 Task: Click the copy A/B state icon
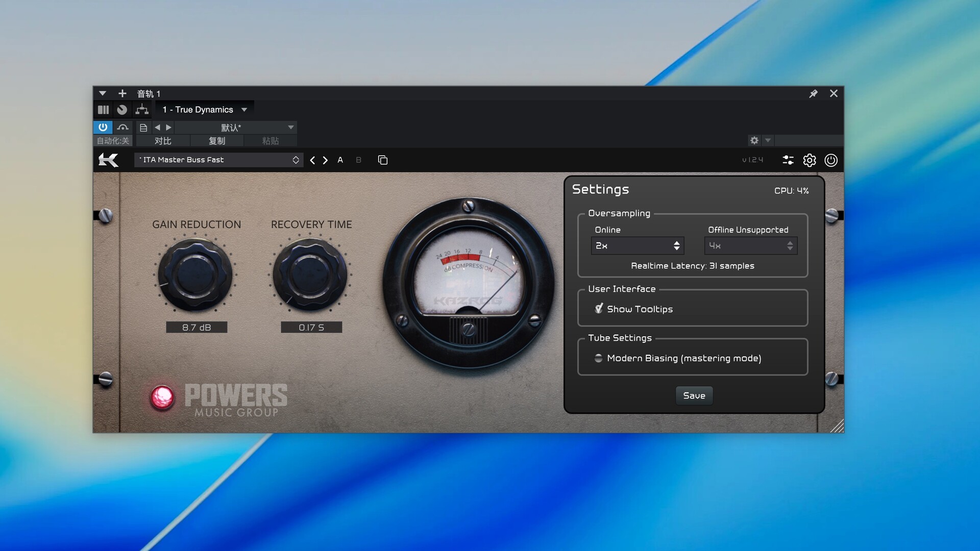(383, 160)
